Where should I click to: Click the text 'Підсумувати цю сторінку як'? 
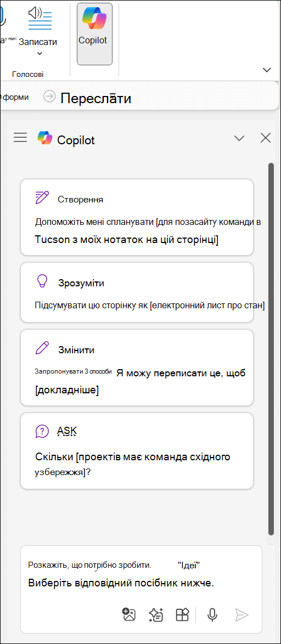pos(92,306)
